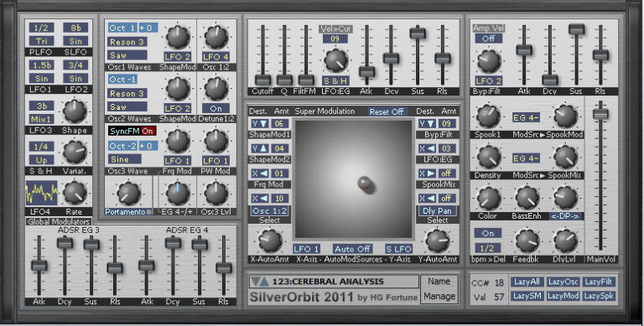Click the LFO3 Shape knob
The image size is (644, 326).
coord(75,111)
